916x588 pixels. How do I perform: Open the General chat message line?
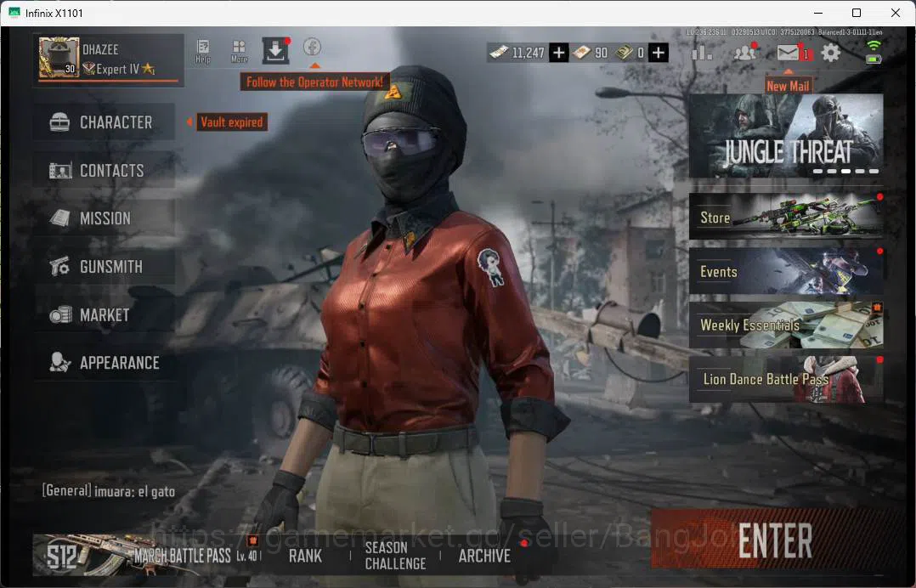(x=109, y=491)
